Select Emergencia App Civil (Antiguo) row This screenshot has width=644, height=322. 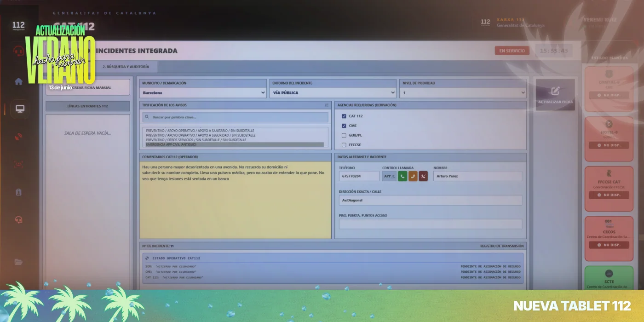tap(235, 144)
